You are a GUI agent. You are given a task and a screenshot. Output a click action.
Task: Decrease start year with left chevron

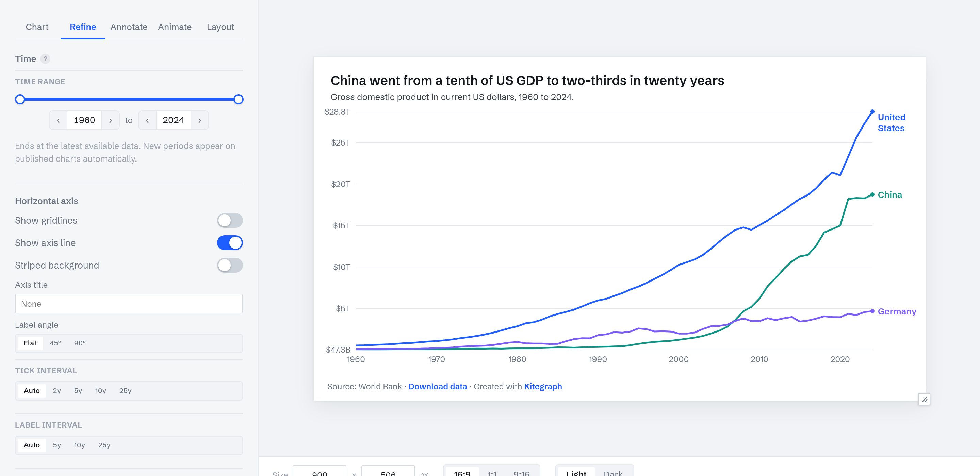point(58,120)
